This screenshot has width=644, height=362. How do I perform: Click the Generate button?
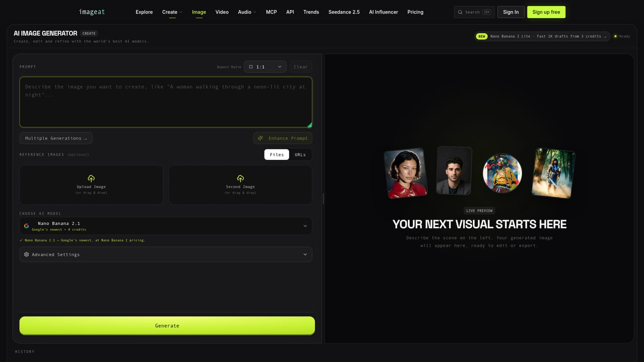167,325
